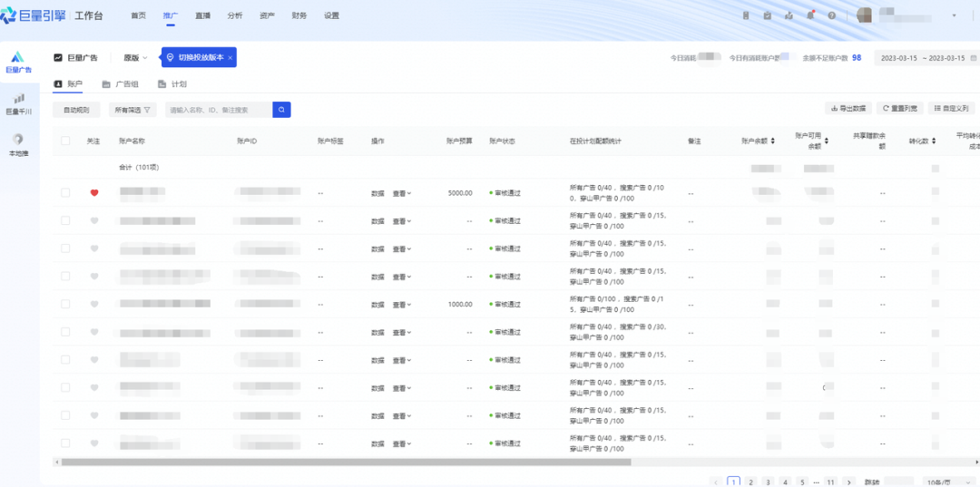Select the 推广 menu

click(x=170, y=15)
